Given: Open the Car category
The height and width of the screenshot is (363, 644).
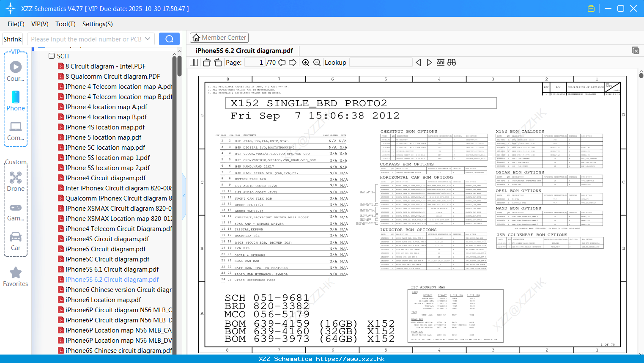Looking at the screenshot, I should [16, 241].
